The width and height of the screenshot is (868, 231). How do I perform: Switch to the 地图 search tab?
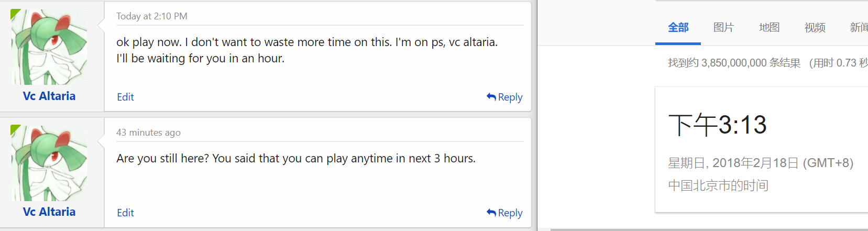pyautogui.click(x=769, y=27)
